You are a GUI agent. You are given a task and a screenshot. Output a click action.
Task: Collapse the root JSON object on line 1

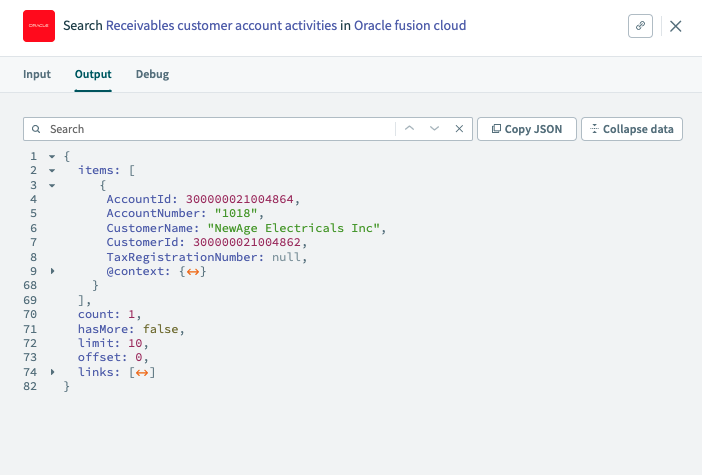51,157
